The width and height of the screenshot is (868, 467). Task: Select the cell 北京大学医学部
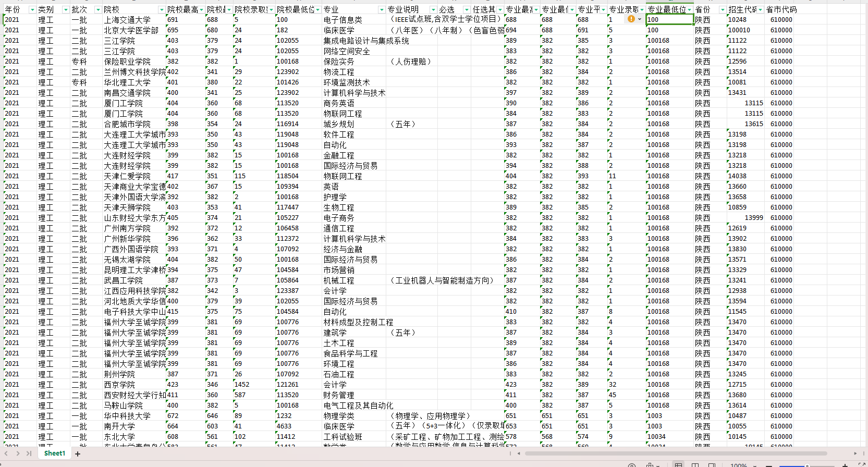click(x=134, y=30)
